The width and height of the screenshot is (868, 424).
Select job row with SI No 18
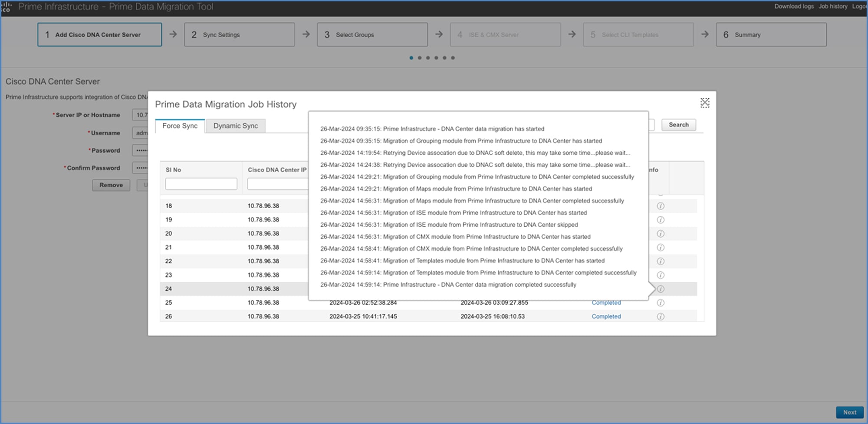[428, 206]
